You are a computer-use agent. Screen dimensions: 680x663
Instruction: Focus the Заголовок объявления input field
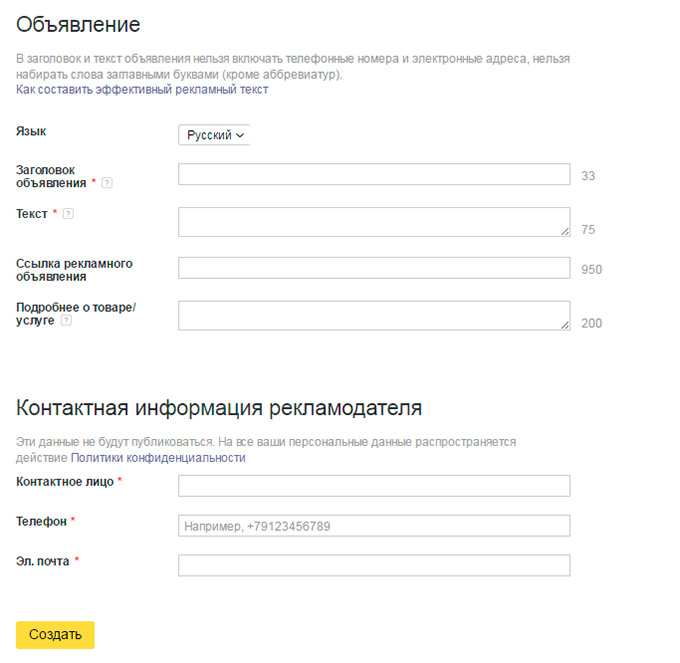tap(374, 175)
